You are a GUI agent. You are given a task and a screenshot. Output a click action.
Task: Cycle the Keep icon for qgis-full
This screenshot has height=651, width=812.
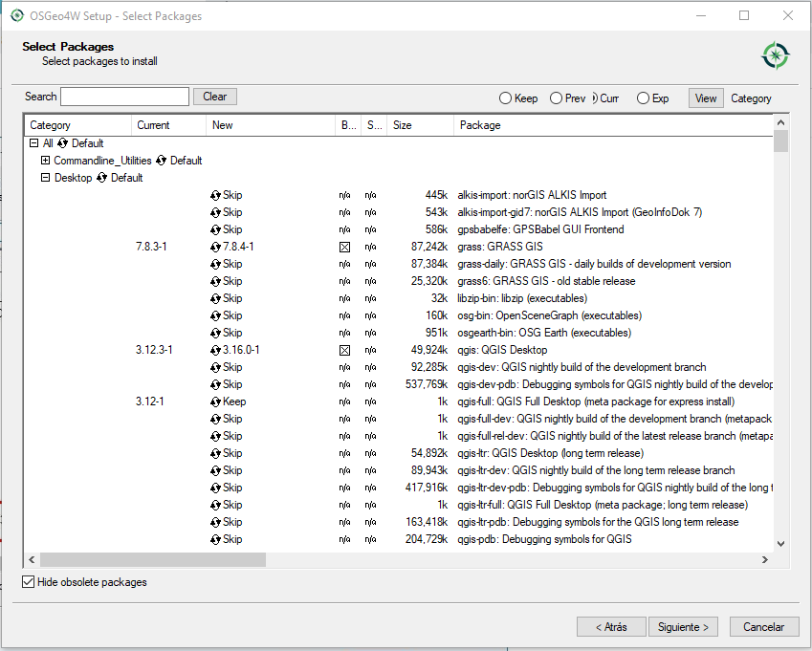point(215,402)
